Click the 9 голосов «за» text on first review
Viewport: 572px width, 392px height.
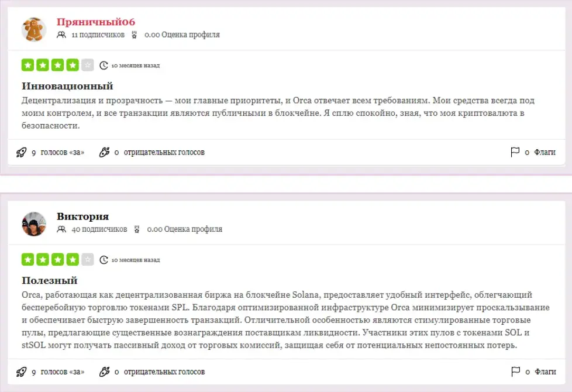[x=58, y=153]
